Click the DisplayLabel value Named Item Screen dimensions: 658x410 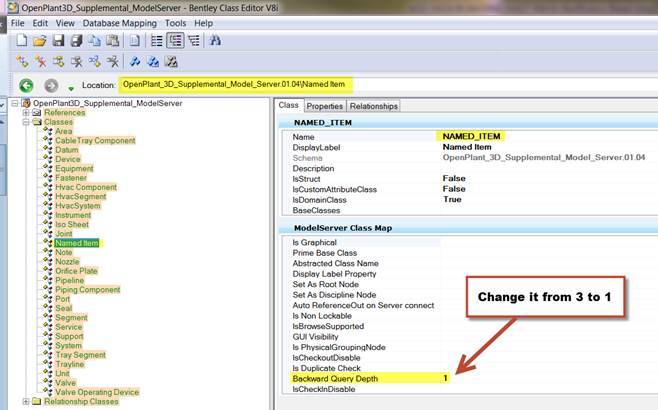(x=467, y=147)
